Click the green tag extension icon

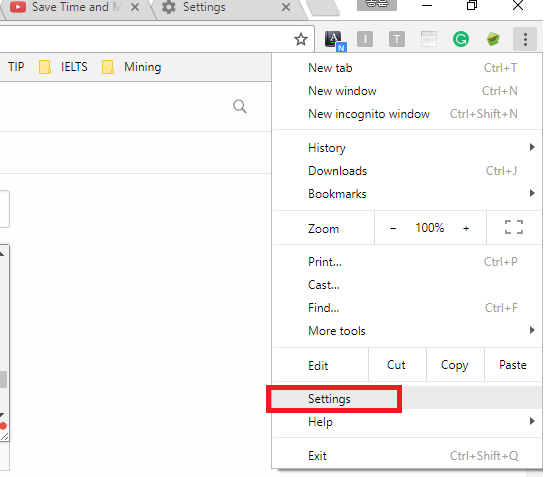click(x=493, y=39)
